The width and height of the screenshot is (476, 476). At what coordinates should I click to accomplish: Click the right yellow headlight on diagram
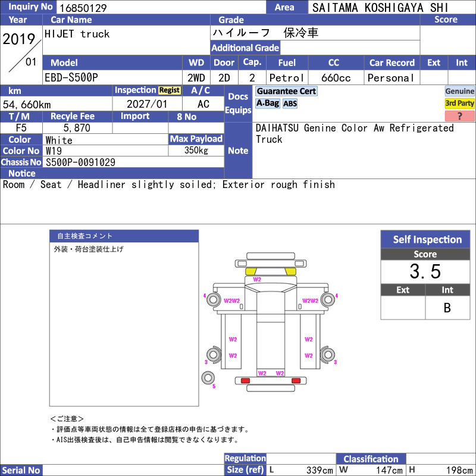pyautogui.click(x=290, y=271)
